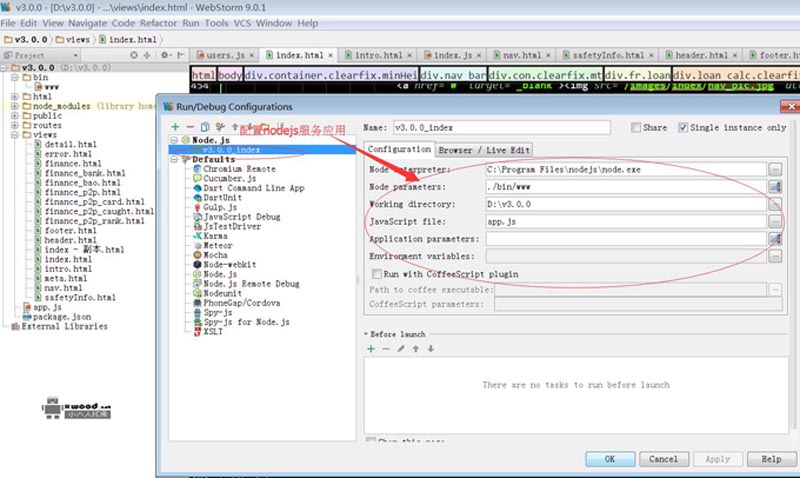Select Gulp.js default configuration
The height and width of the screenshot is (478, 800).
(x=215, y=207)
